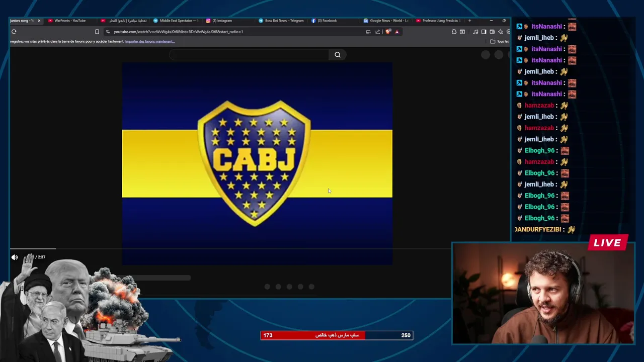Share this page via the share icon
The width and height of the screenshot is (644, 362).
377,32
